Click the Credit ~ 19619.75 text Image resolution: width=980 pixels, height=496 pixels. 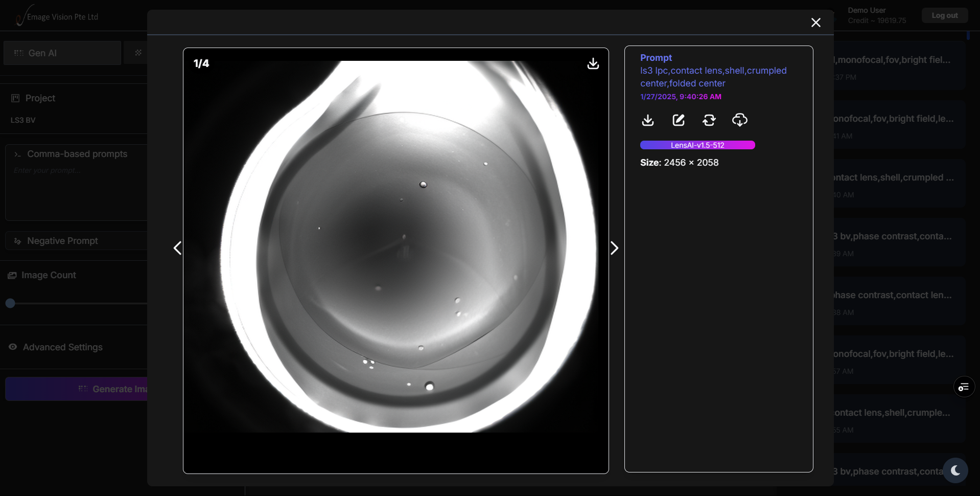tap(877, 20)
